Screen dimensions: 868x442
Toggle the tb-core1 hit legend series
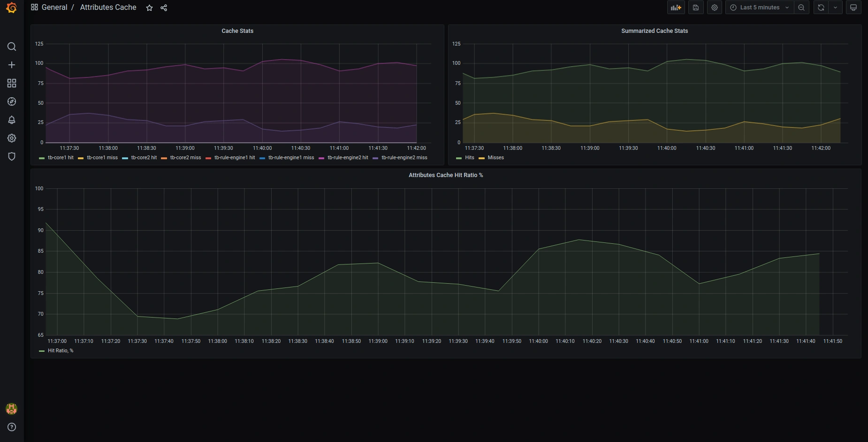point(61,158)
